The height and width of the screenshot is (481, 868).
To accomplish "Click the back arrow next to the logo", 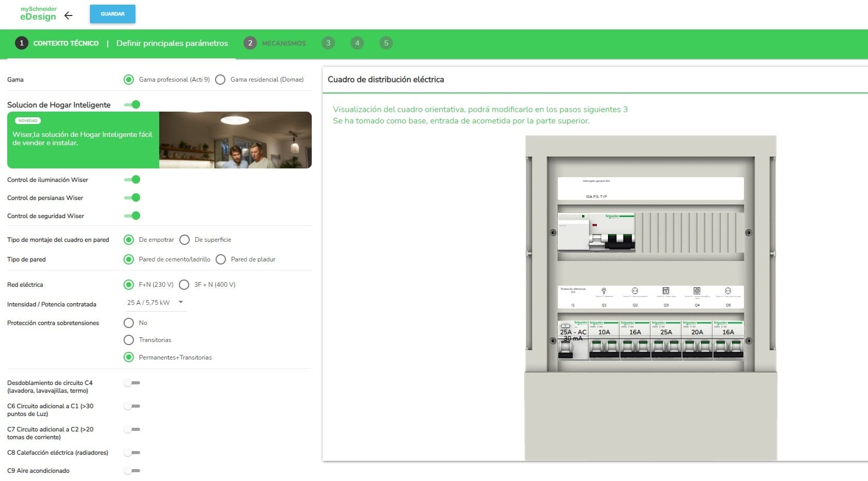I will (x=68, y=15).
